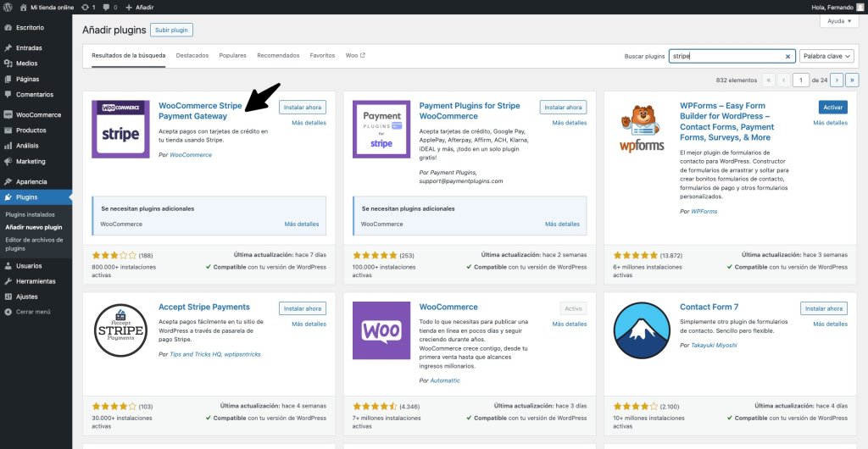Open Contact Form 7 title link
This screenshot has width=868, height=449.
tap(709, 307)
